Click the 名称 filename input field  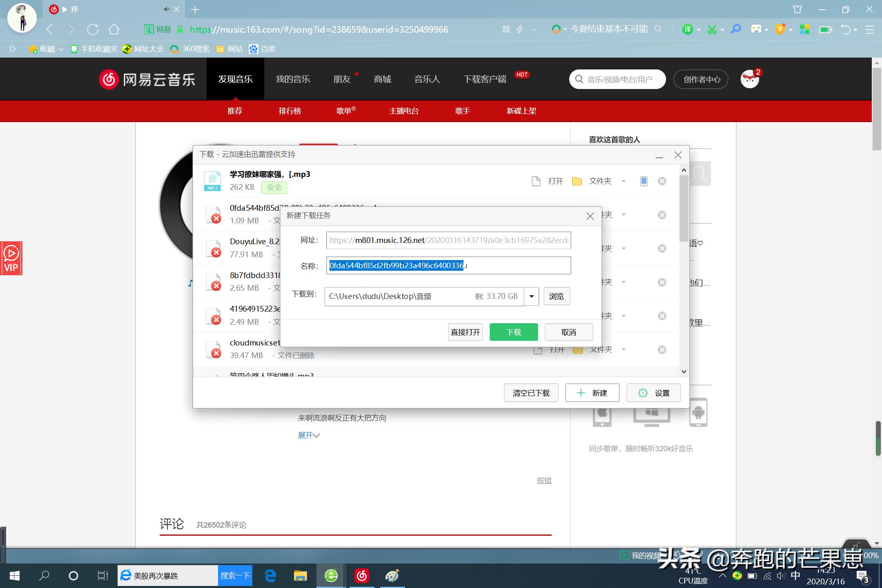click(x=448, y=265)
